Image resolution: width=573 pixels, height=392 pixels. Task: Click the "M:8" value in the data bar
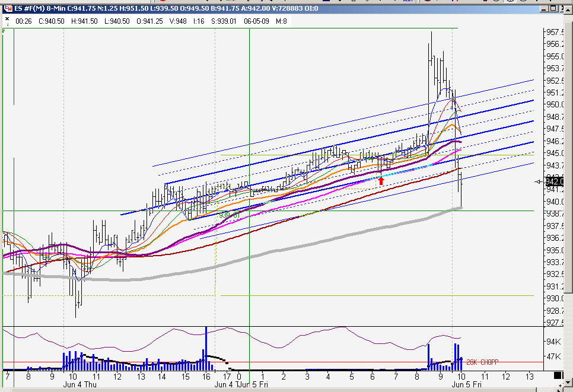coord(281,21)
